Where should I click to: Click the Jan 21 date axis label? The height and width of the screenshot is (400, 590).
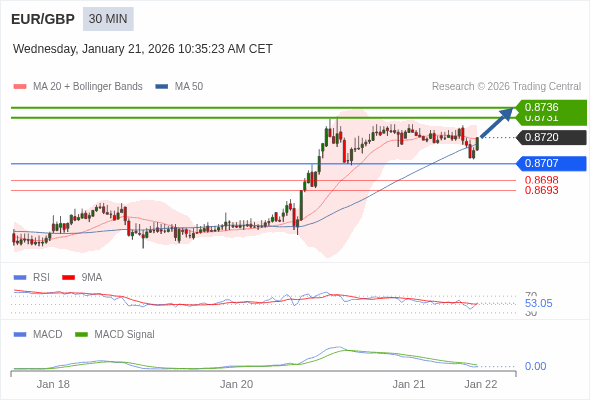[x=409, y=384]
